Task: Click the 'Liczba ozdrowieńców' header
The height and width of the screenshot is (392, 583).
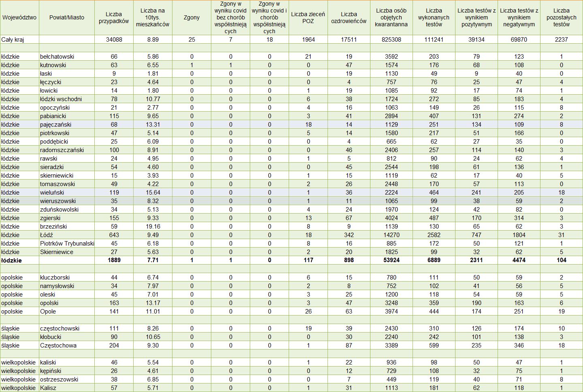Action: (x=349, y=17)
